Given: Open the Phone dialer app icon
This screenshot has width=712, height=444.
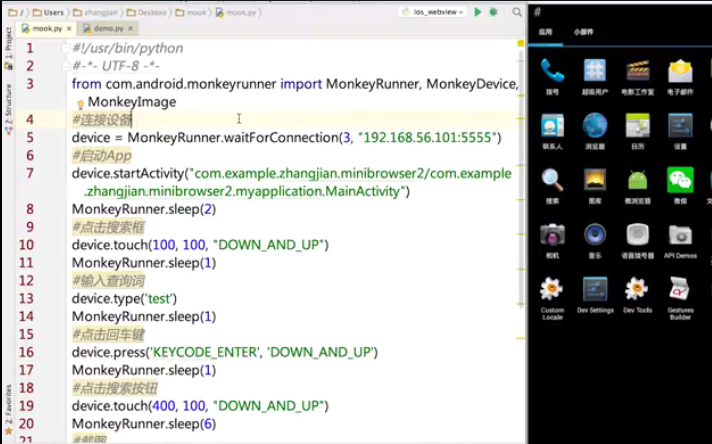Looking at the screenshot, I should point(552,72).
